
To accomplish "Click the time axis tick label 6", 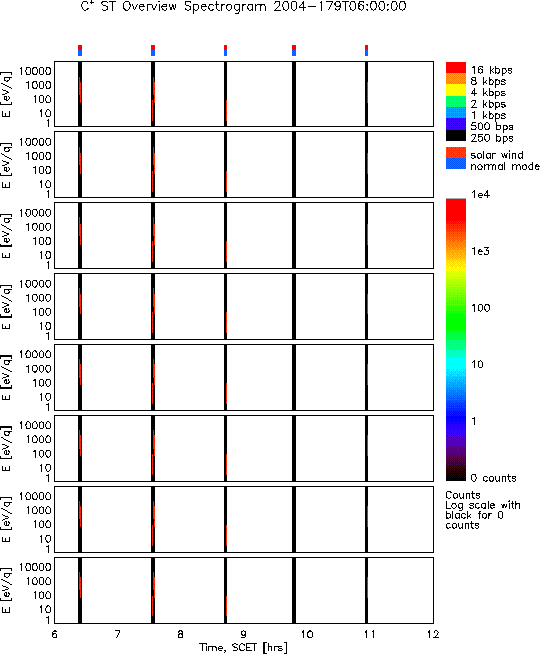I will 55,634.
